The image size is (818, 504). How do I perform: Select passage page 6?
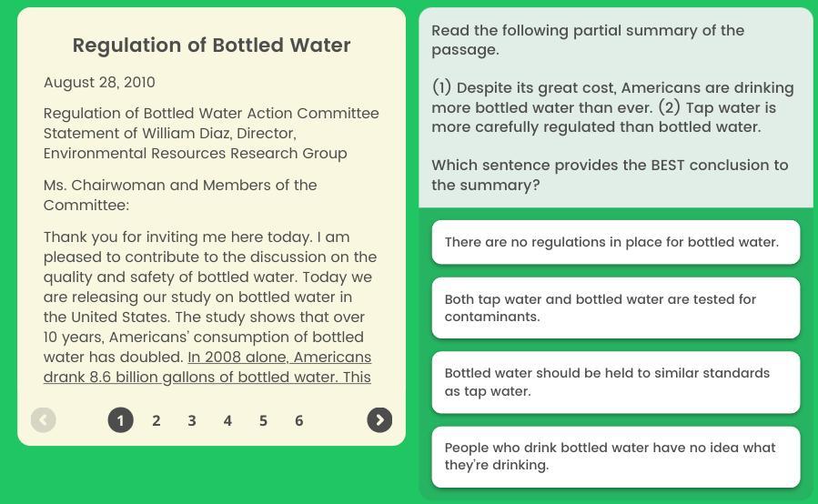pos(298,420)
